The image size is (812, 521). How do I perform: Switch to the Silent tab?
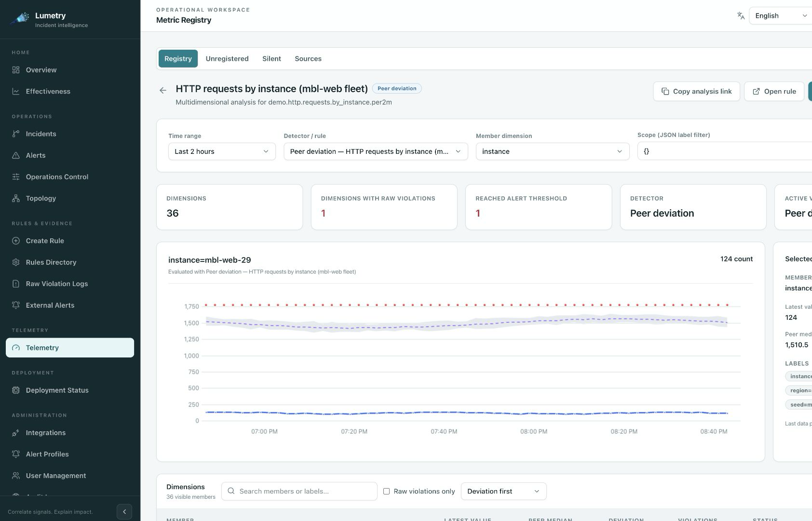(271, 58)
